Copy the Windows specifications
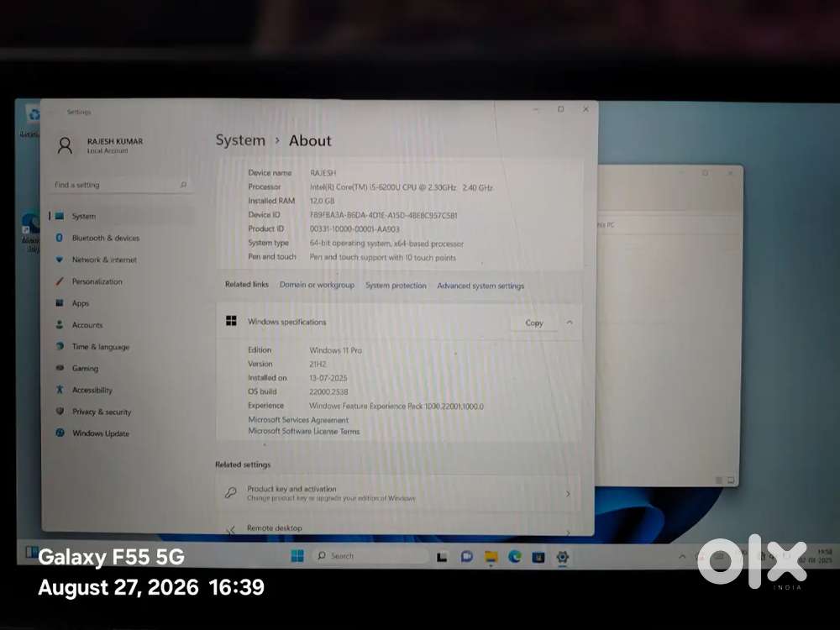 click(534, 323)
